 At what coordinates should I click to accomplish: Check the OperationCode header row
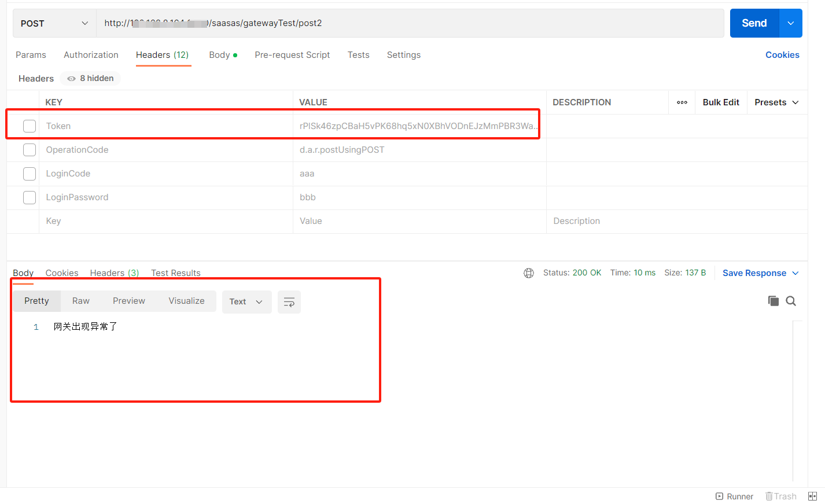30,150
